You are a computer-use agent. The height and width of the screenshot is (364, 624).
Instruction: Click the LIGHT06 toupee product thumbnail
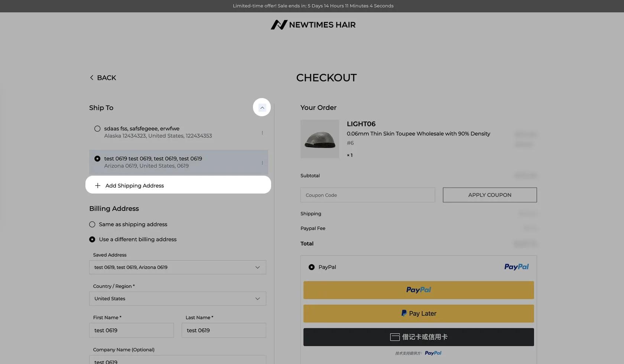(320, 139)
